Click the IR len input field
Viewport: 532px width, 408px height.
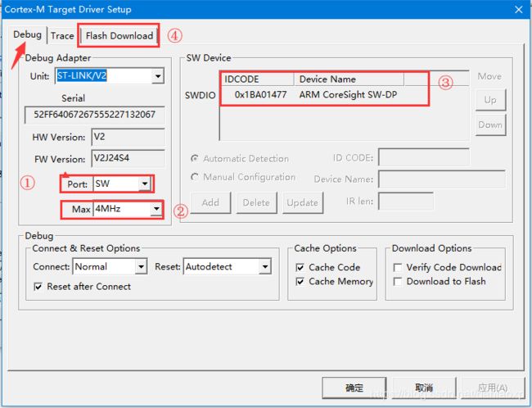pos(406,201)
